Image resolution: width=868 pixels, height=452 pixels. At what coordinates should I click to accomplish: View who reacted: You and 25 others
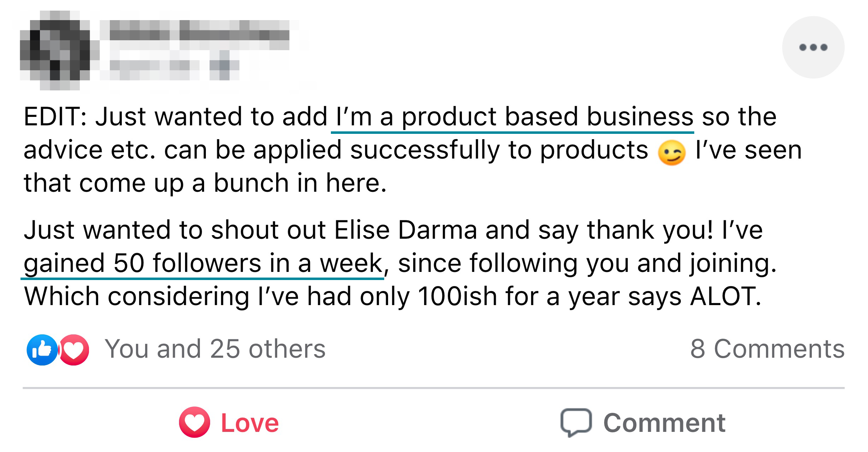[x=215, y=349]
